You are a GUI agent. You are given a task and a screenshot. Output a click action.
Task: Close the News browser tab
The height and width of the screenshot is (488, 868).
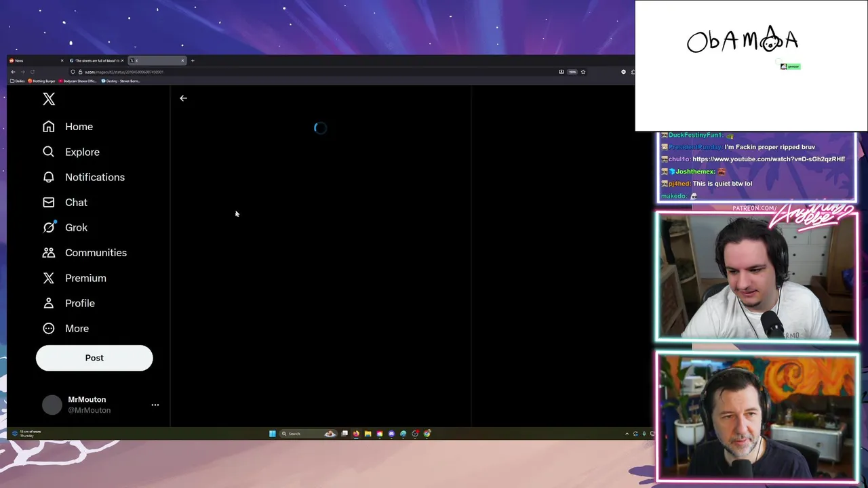point(62,60)
